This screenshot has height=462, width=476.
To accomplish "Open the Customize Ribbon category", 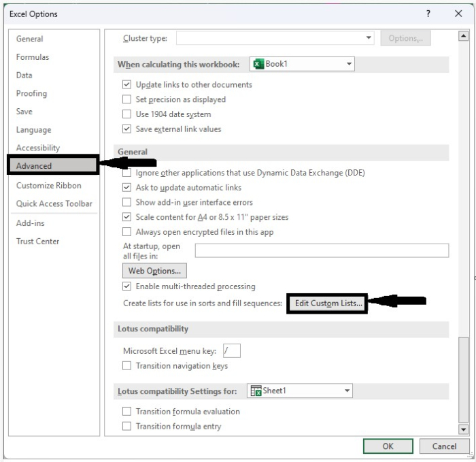I will (x=49, y=185).
